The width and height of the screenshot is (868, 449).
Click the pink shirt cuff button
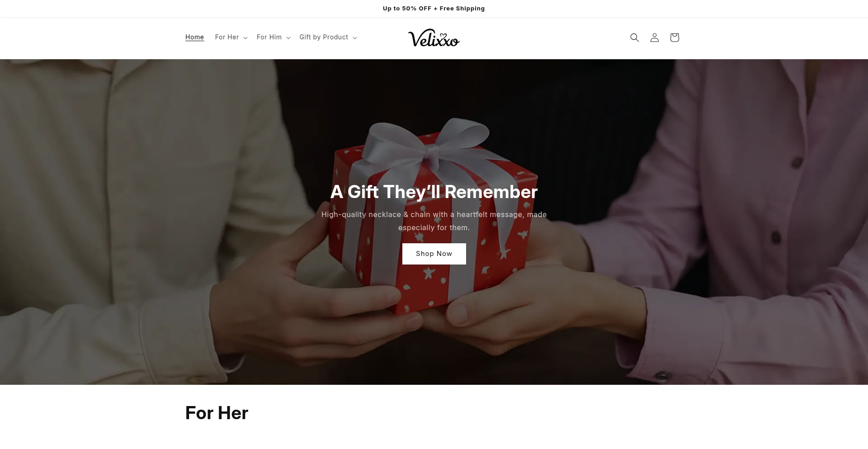click(663, 376)
